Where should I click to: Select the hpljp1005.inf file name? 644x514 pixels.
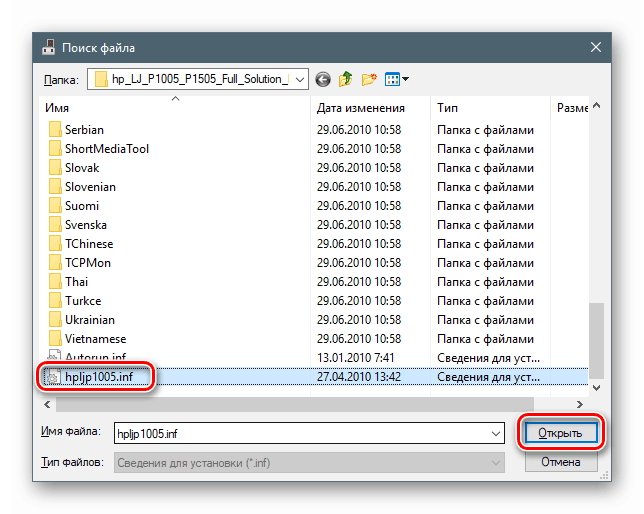[99, 377]
